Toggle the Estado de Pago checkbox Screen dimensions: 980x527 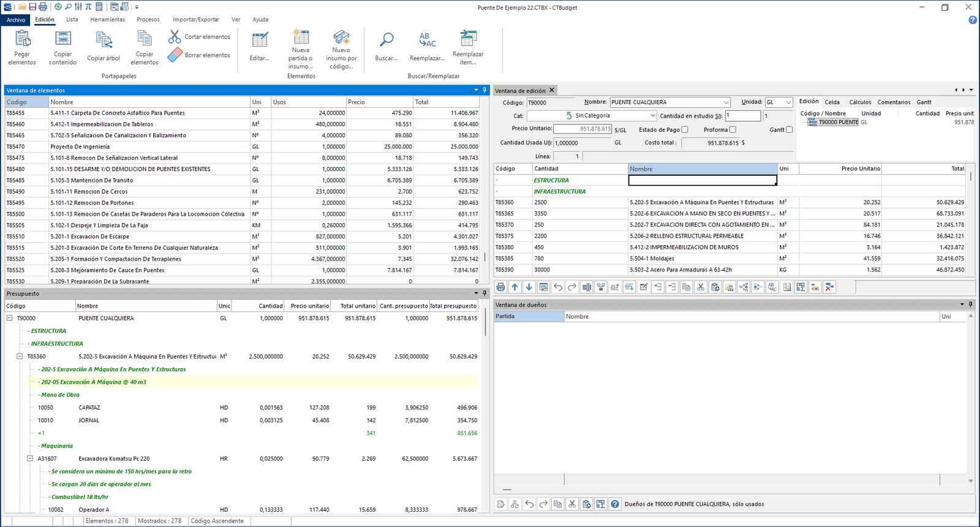[685, 129]
